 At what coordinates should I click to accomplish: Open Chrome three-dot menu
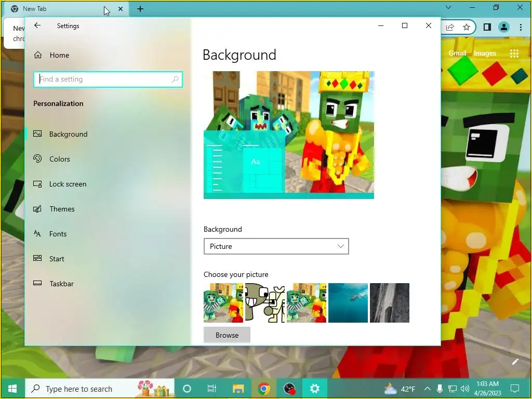pos(521,27)
